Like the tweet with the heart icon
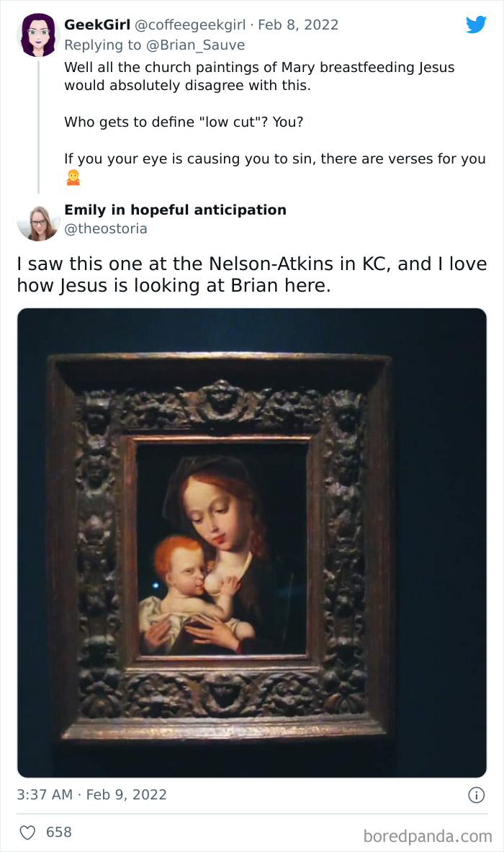 click(27, 833)
